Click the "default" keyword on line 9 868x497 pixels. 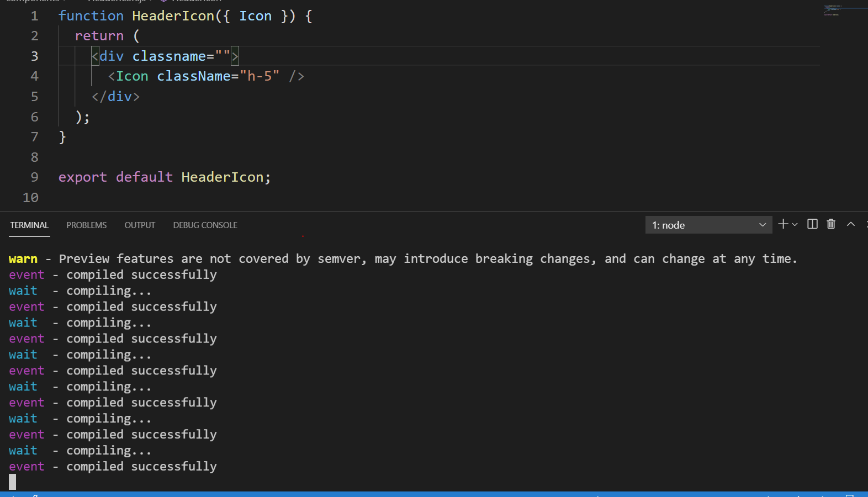point(145,177)
